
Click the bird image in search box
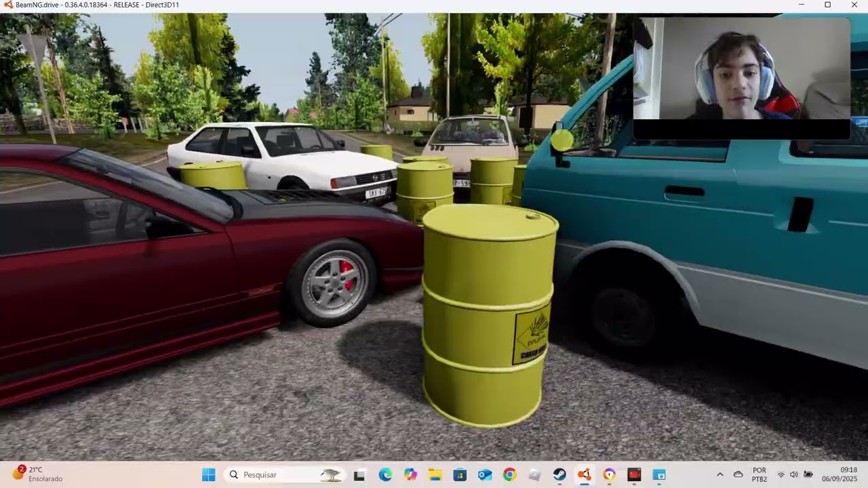pos(330,474)
